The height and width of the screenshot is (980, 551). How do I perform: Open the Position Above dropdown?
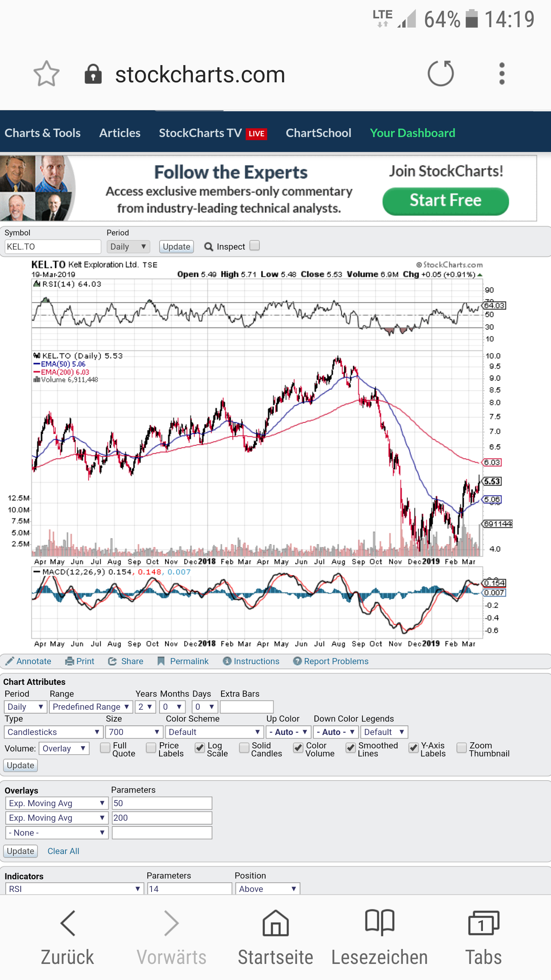point(267,889)
